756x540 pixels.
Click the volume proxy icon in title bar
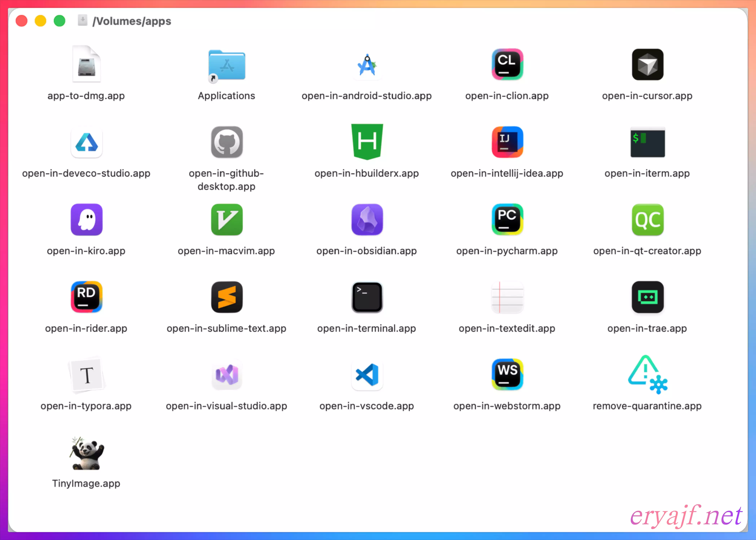83,20
